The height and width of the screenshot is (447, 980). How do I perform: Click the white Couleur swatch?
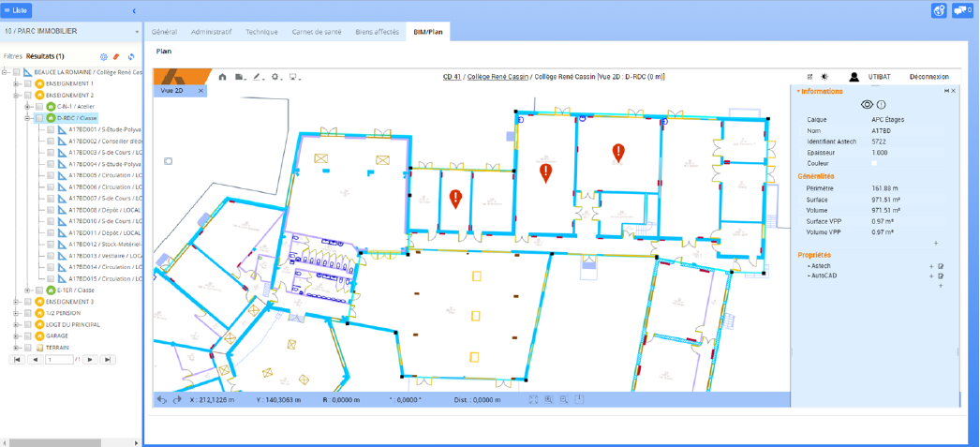874,164
